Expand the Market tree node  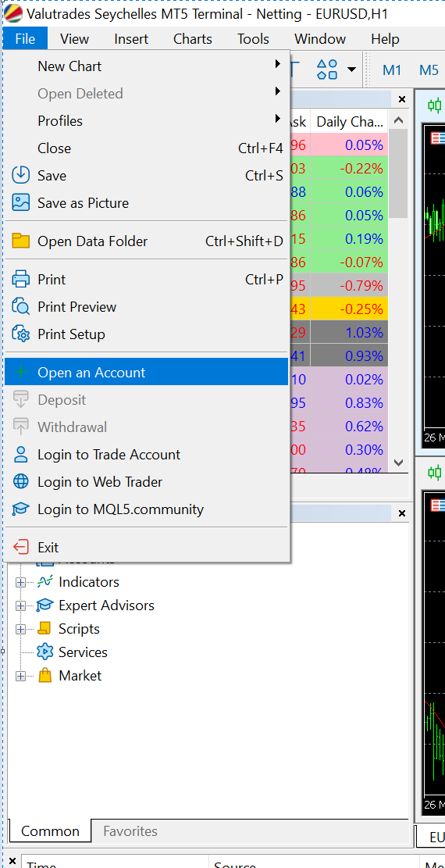(20, 676)
